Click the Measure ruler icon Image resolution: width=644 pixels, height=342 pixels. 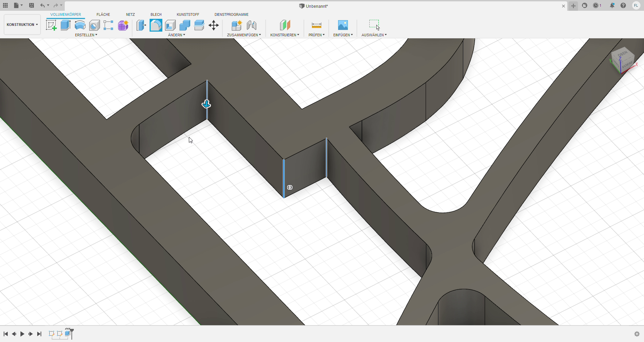[316, 25]
